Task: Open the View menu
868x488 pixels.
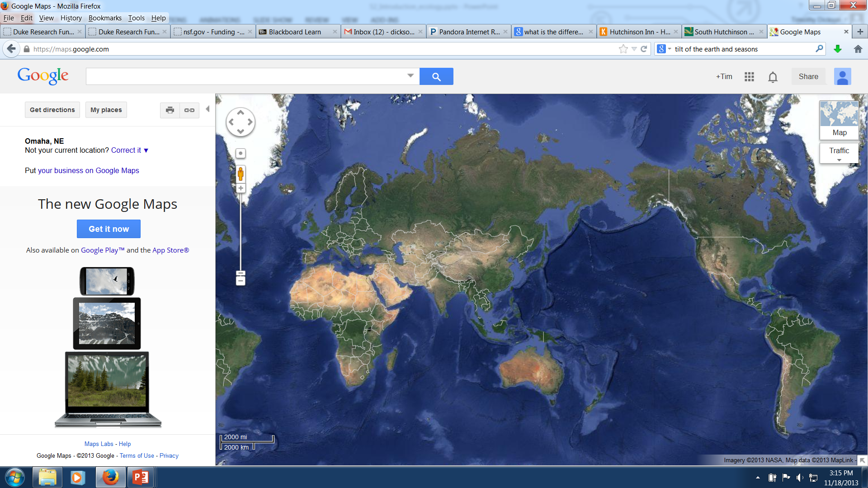Action: click(x=46, y=18)
